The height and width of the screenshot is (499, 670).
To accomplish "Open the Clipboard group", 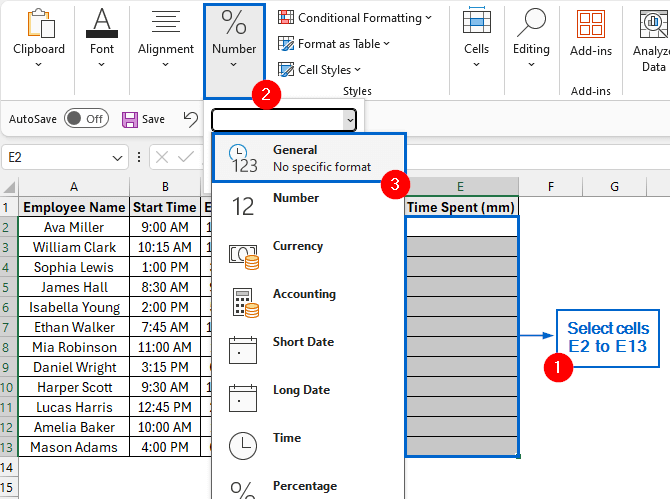I will coord(39,38).
